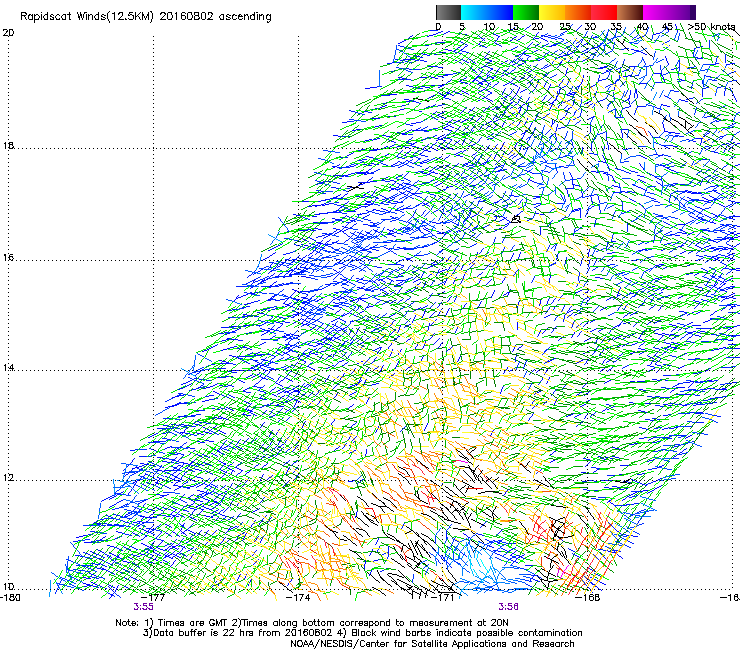Screen dimensions: 740x650
Task: Select the cyan-to-blue 5-15 knots color segment
Action: [x=487, y=12]
